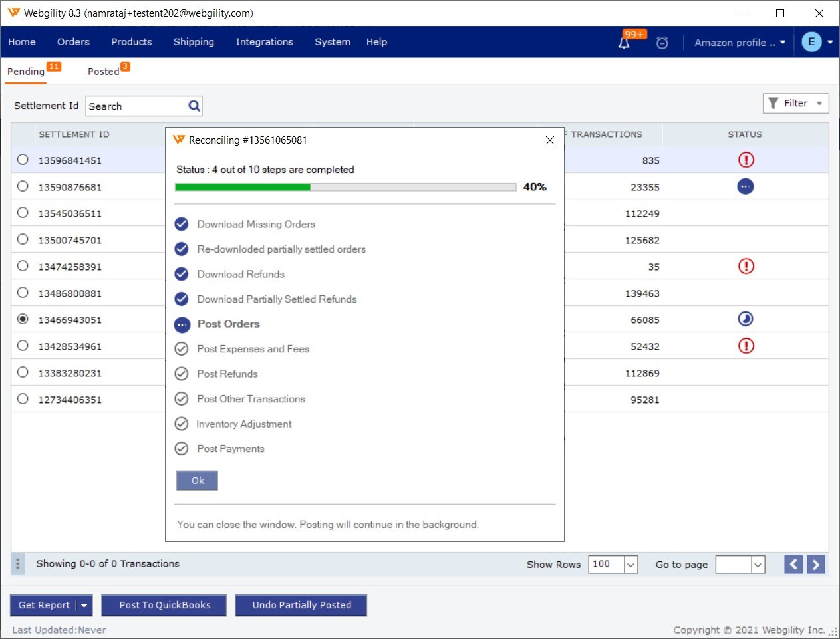Click the Download Missing Orders checkmark icon
This screenshot has height=639, width=840.
click(x=181, y=224)
